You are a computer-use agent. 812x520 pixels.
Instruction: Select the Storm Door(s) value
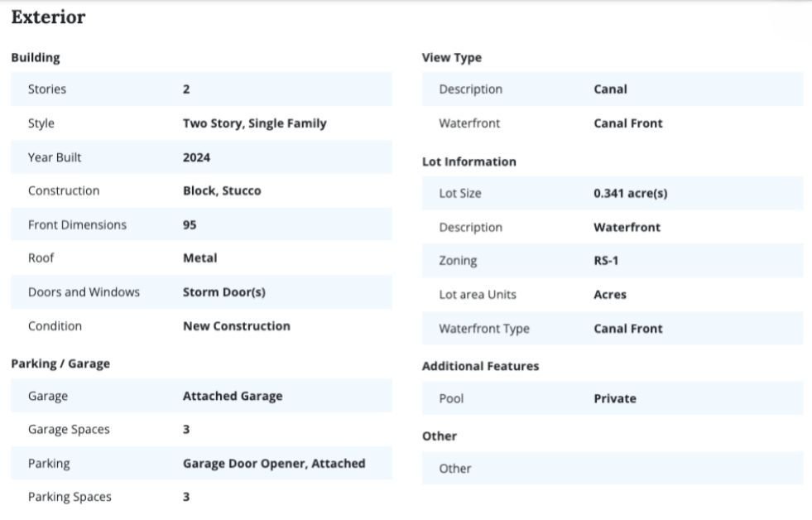pyautogui.click(x=223, y=292)
